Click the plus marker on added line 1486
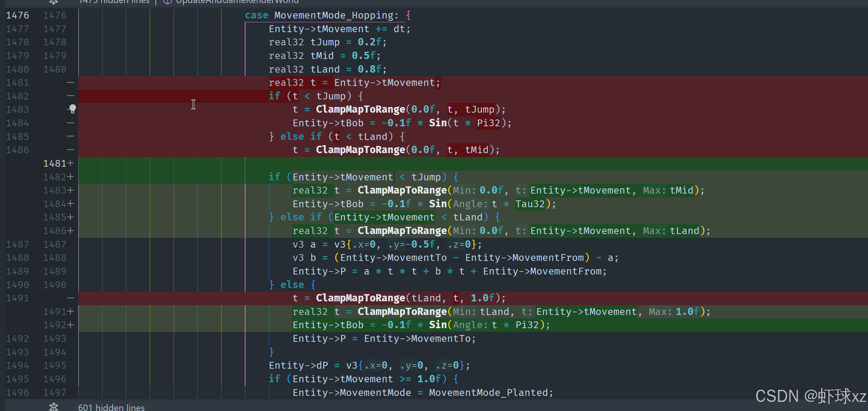Image resolution: width=868 pixels, height=411 pixels. 71,231
